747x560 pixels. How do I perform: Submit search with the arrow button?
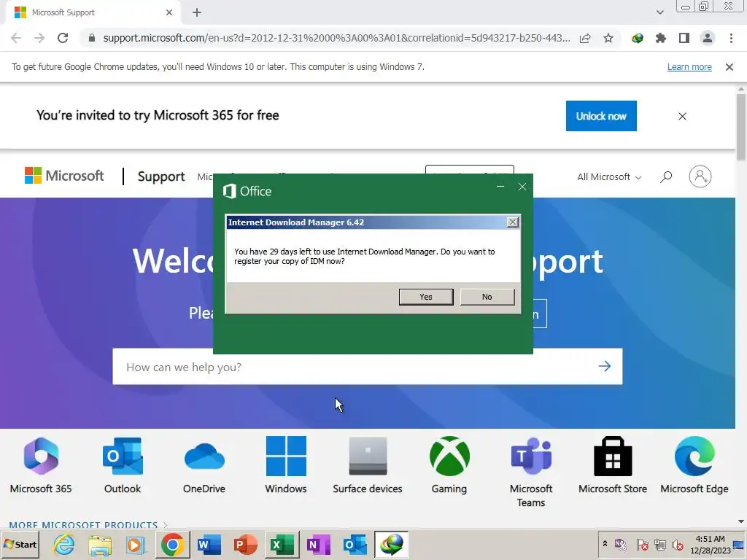tap(605, 366)
